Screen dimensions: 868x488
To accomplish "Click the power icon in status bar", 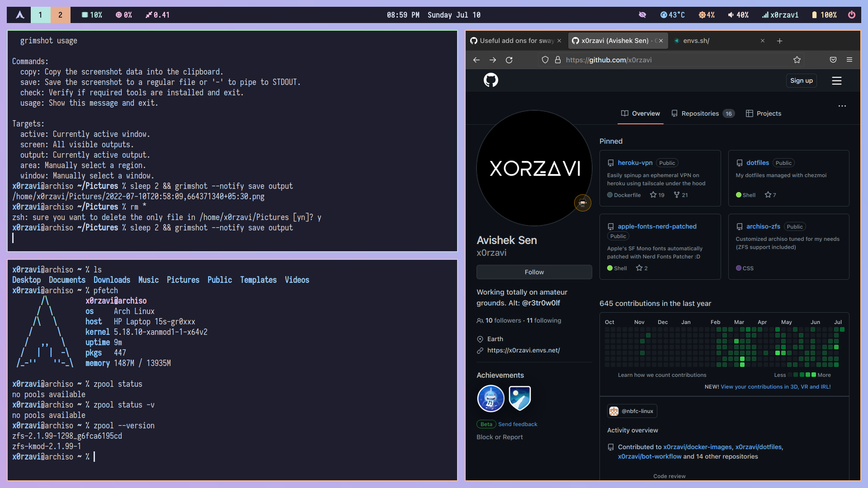I will tap(851, 15).
